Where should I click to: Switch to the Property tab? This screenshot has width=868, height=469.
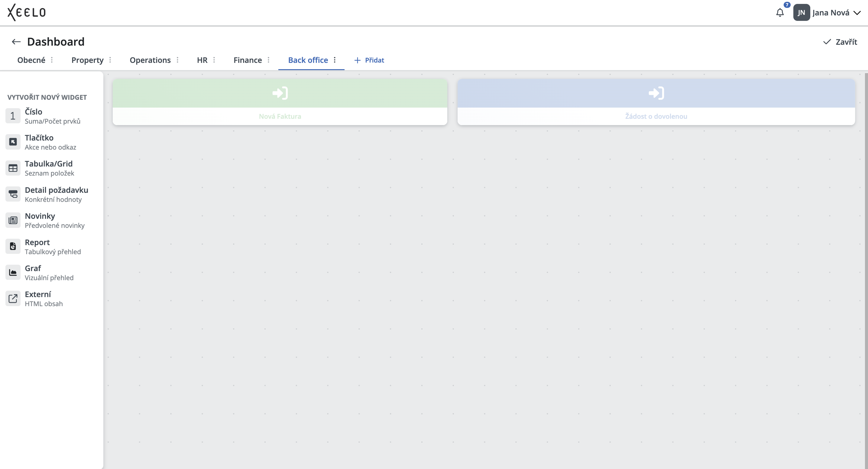pos(88,60)
